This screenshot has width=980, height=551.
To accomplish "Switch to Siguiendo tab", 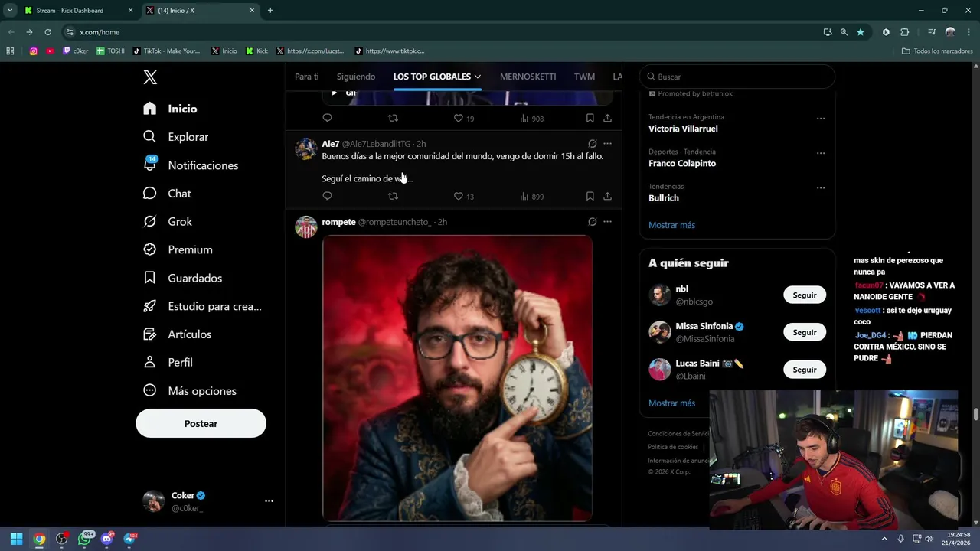I will (356, 77).
